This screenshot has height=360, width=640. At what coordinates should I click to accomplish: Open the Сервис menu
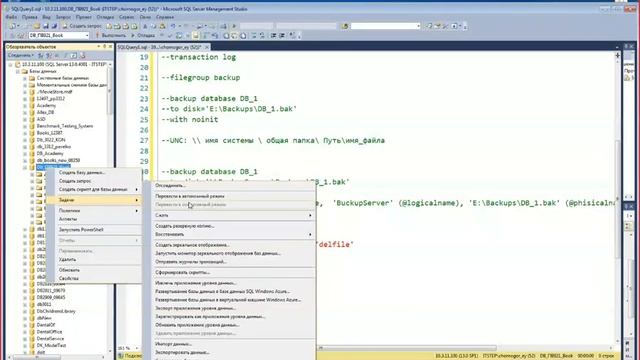pyautogui.click(x=127, y=17)
